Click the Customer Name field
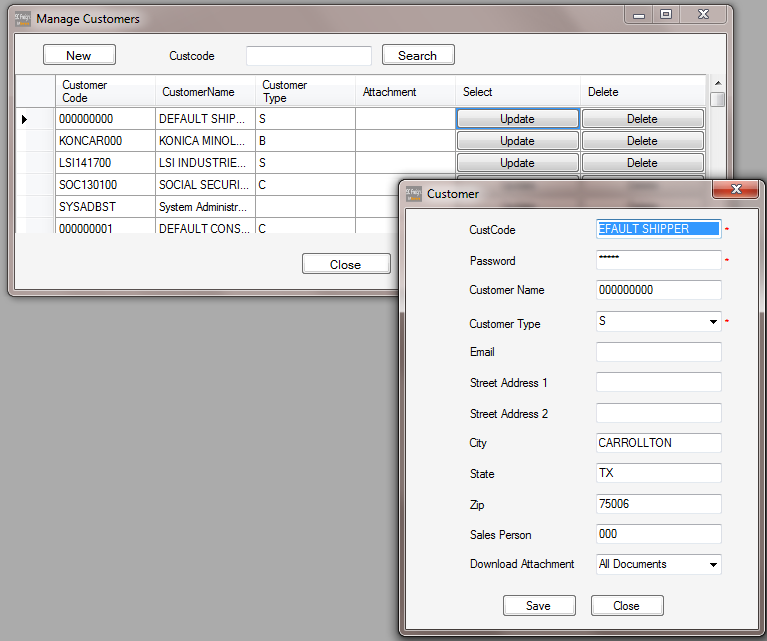Viewport: 767px width, 641px height. tap(658, 290)
